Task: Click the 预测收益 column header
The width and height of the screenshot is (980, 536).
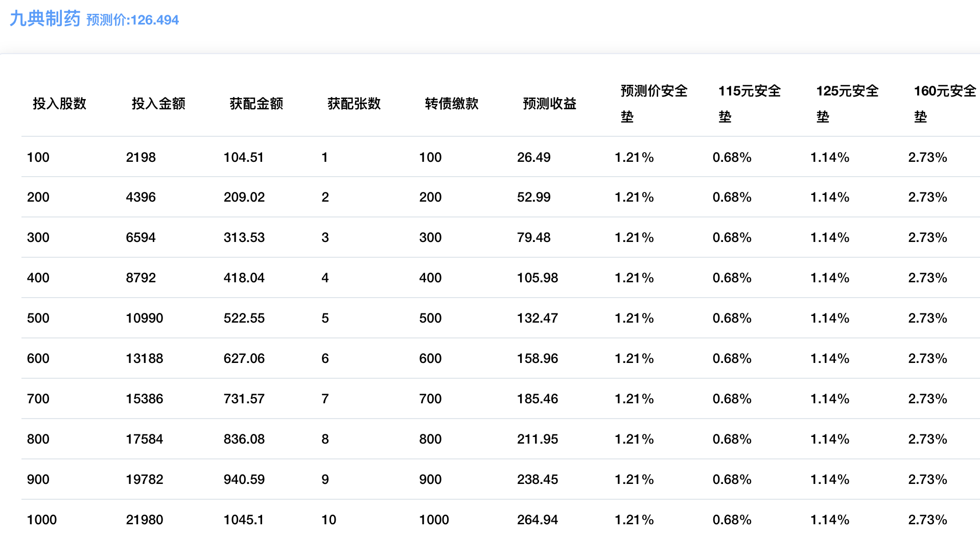Action: tap(549, 104)
